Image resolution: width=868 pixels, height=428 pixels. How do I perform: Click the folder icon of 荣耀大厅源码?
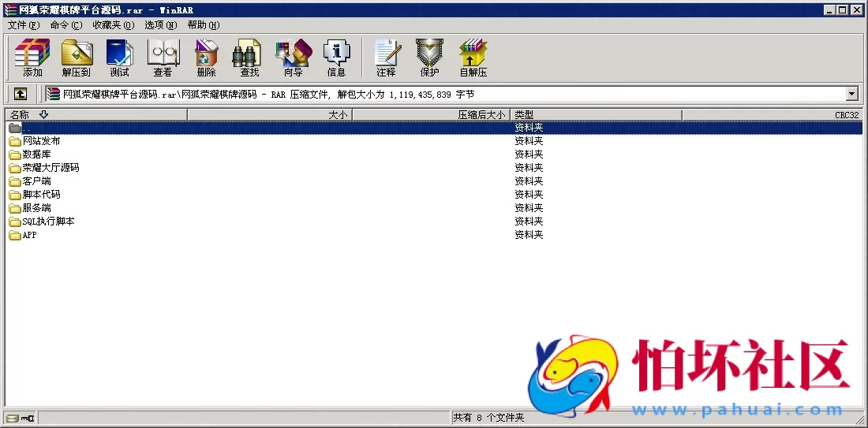coord(15,168)
